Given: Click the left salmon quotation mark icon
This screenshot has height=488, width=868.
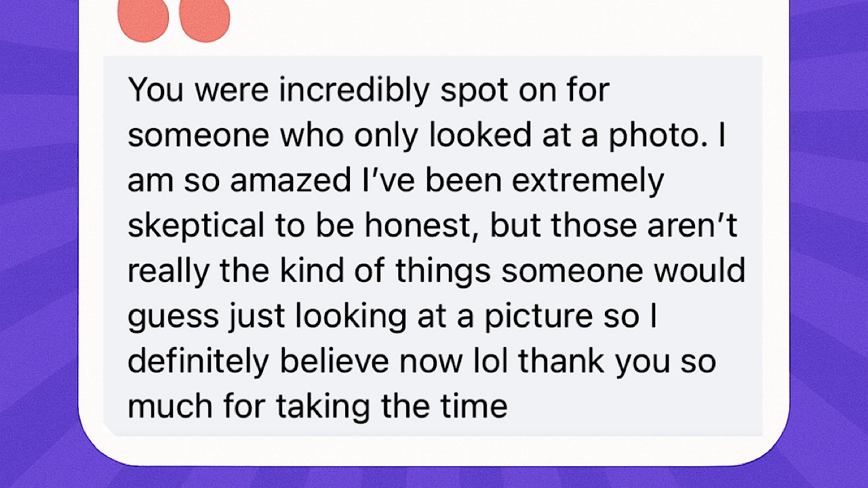Looking at the screenshot, I should pyautogui.click(x=143, y=20).
